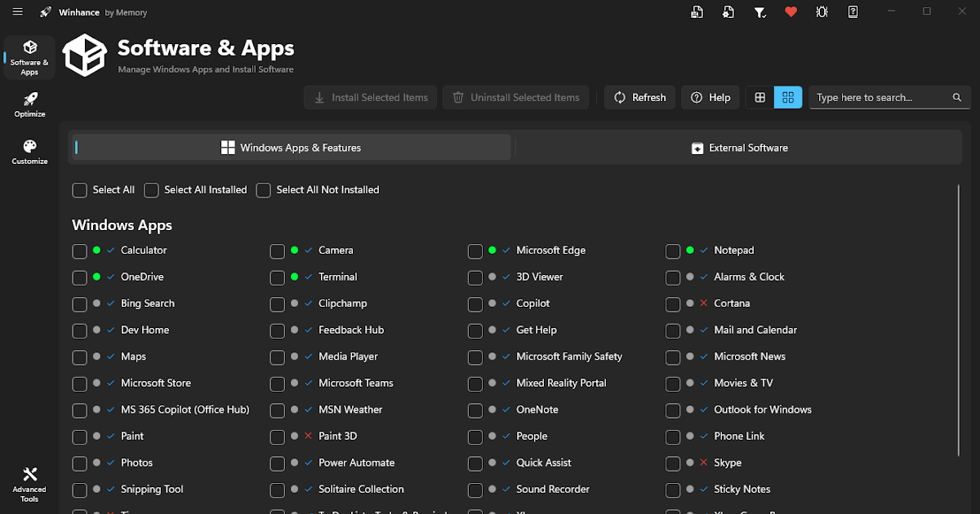
Task: Open the documentation book icon
Action: click(853, 12)
